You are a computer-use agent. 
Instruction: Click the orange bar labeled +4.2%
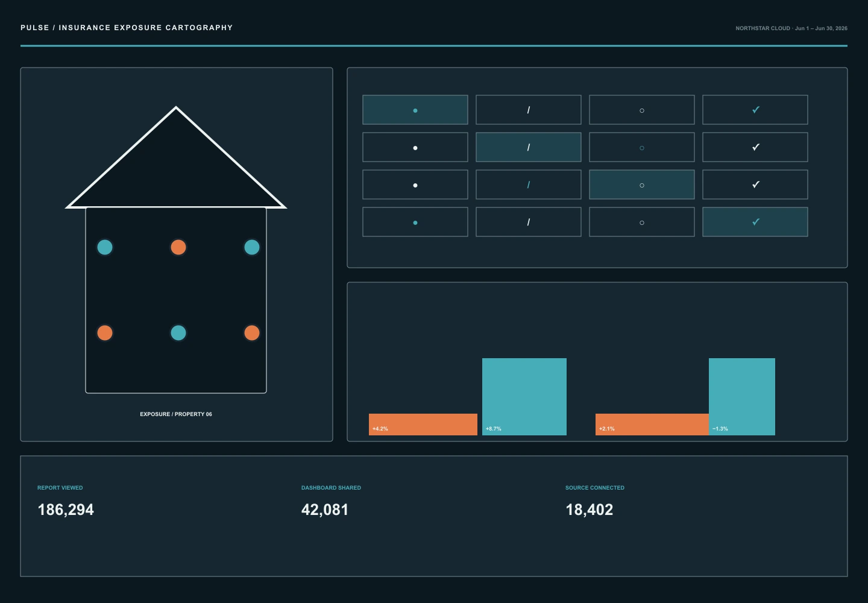[423, 425]
